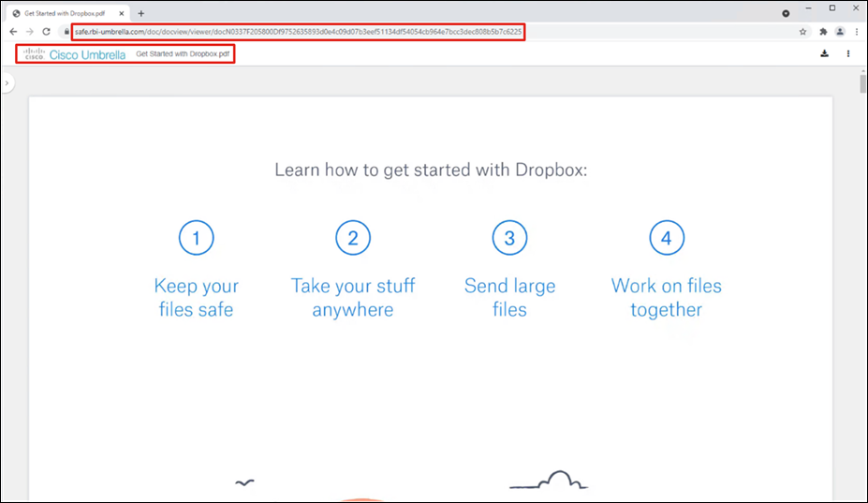
Task: Maximize the browser window
Action: (x=832, y=8)
